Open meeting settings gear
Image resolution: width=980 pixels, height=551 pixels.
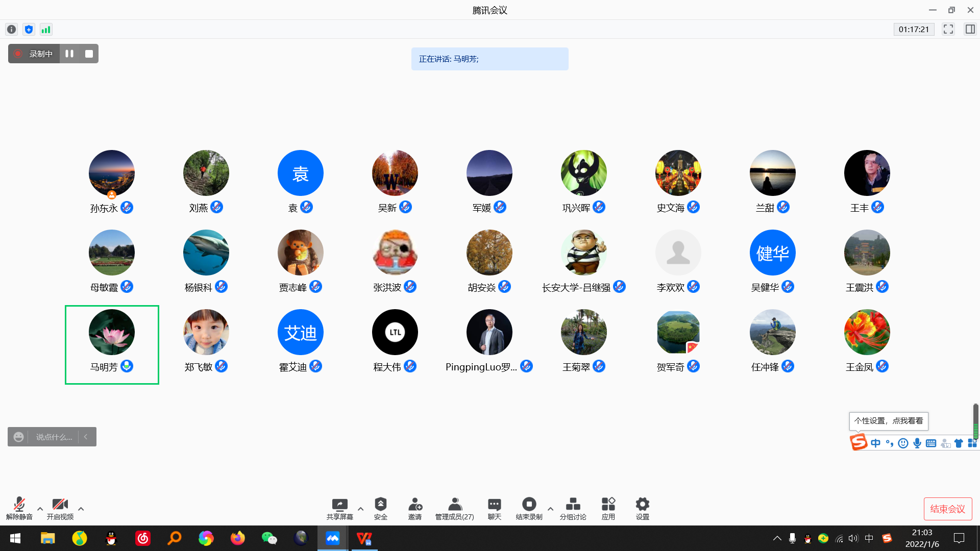642,508
